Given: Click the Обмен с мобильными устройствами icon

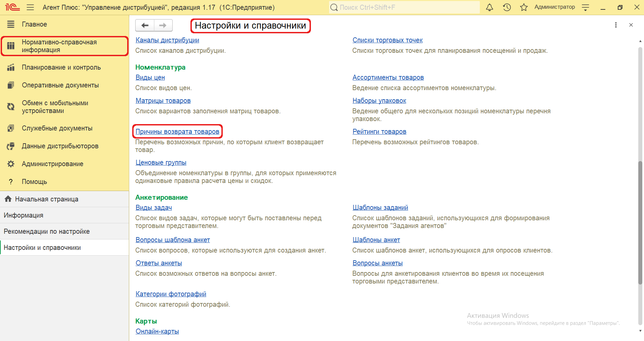Looking at the screenshot, I should (11, 107).
